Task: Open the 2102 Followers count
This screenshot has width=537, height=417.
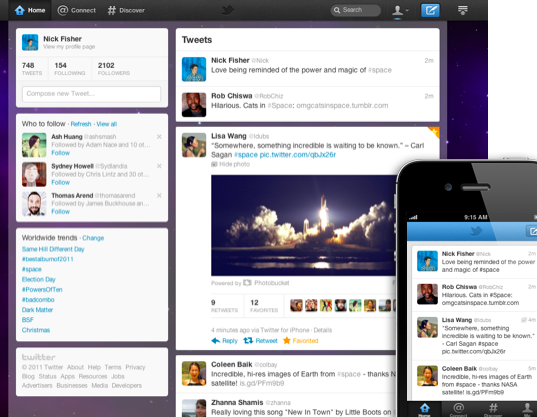Action: (114, 68)
